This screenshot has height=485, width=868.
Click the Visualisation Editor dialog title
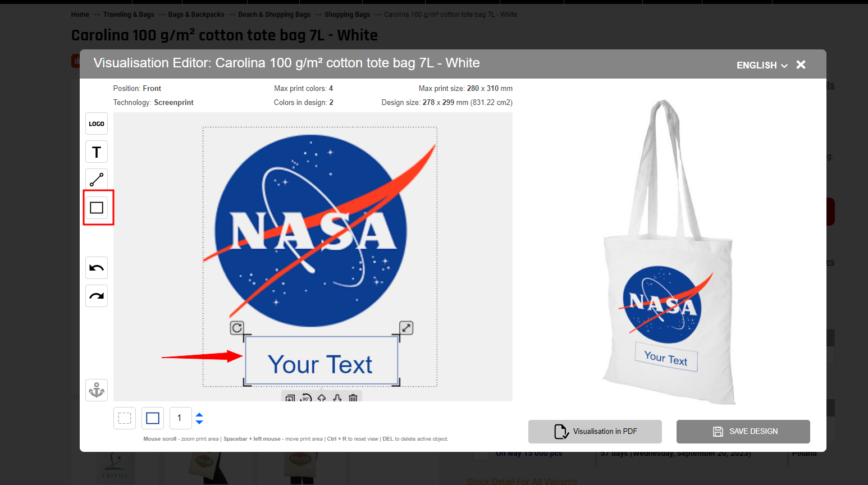[x=286, y=63]
